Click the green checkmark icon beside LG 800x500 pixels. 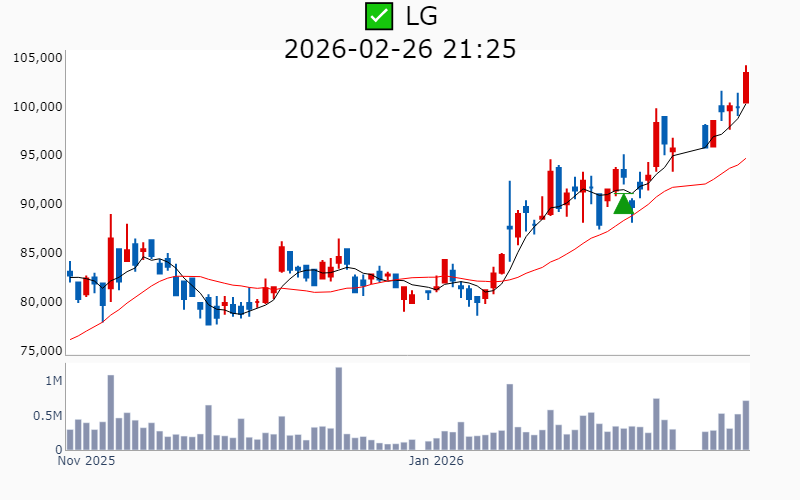[x=379, y=15]
